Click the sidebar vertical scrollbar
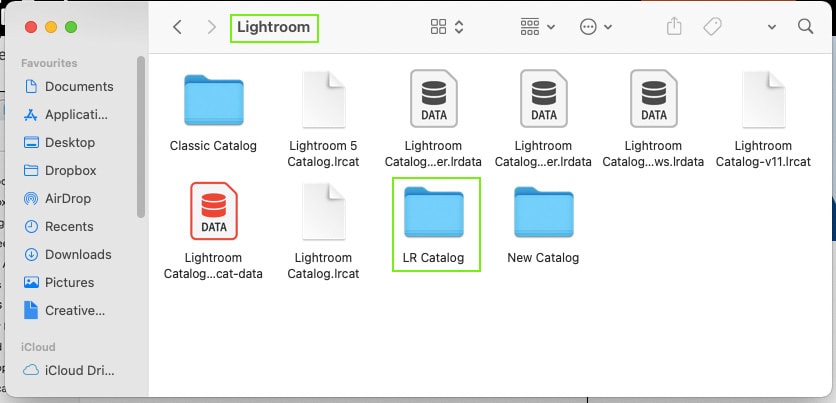836x403 pixels. click(x=141, y=138)
